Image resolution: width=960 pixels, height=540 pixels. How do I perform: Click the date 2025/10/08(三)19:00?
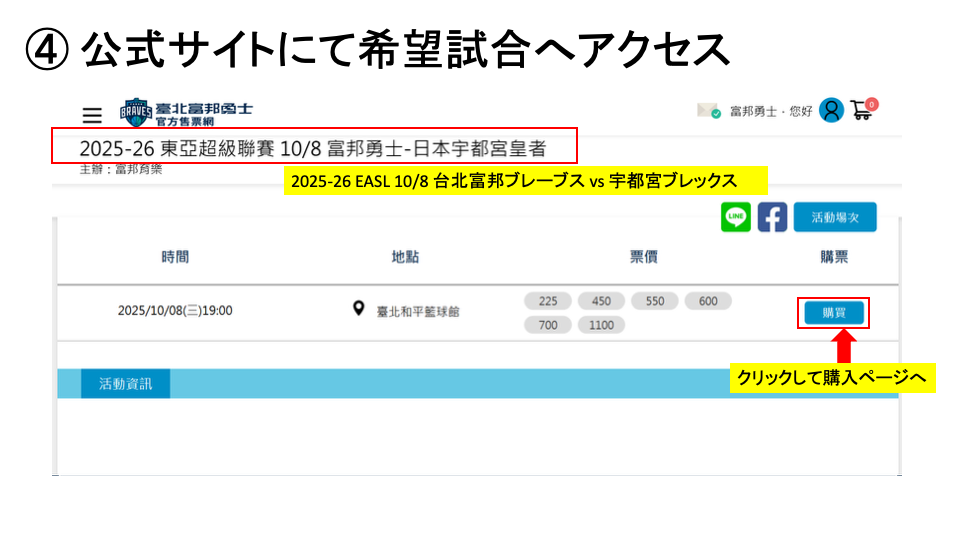click(175, 310)
